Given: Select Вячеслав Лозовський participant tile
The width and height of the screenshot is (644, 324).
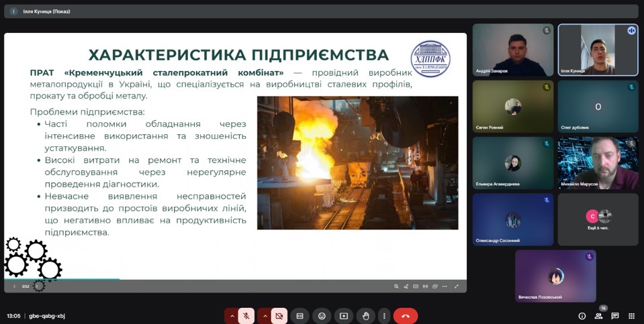Looking at the screenshot, I should pyautogui.click(x=555, y=276).
